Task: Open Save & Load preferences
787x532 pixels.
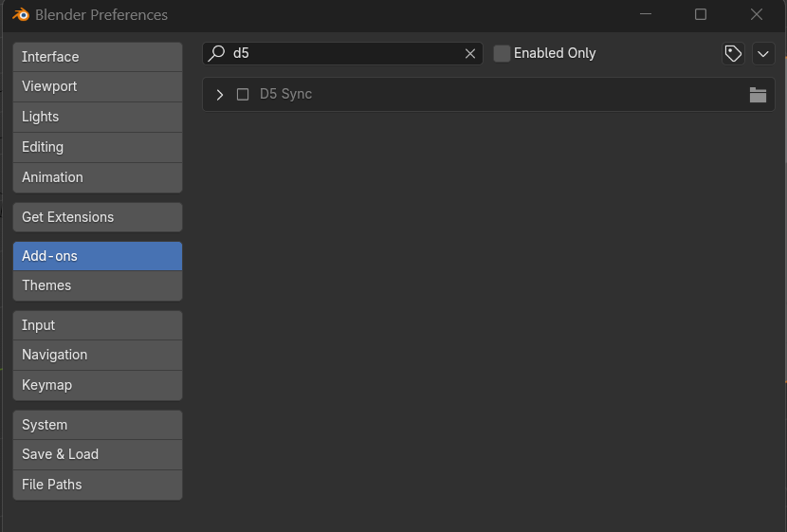Action: 97,454
